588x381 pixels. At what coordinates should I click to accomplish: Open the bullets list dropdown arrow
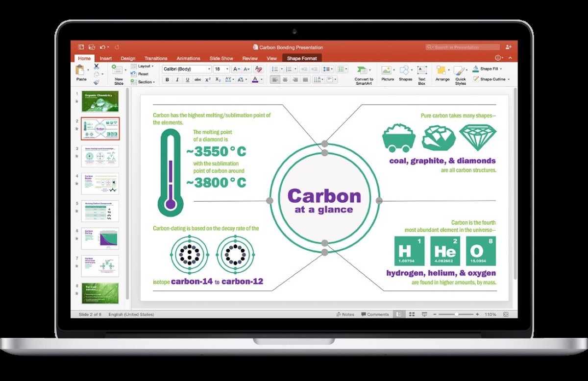click(282, 69)
